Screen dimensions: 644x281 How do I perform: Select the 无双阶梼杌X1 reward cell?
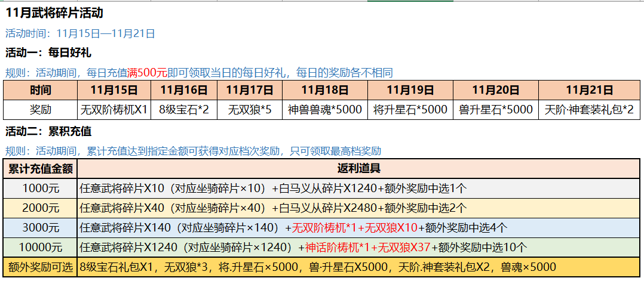pyautogui.click(x=114, y=110)
